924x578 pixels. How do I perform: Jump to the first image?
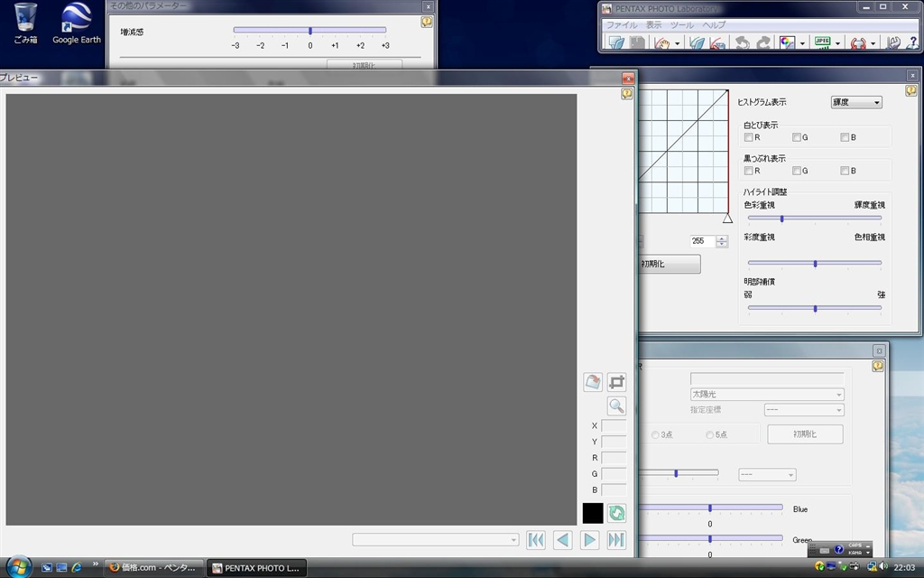click(x=536, y=540)
